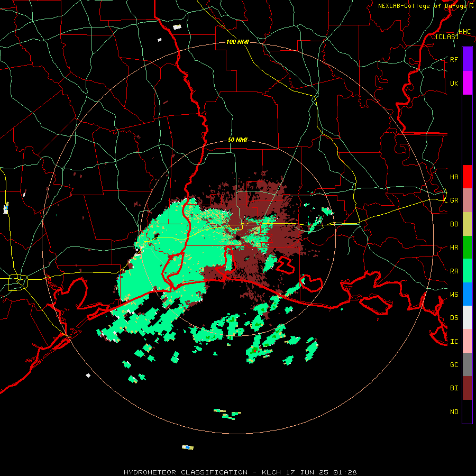Click the NEXLAB-College of DuPage credit text
Viewport: 476px width, 476px height.
(423, 6)
